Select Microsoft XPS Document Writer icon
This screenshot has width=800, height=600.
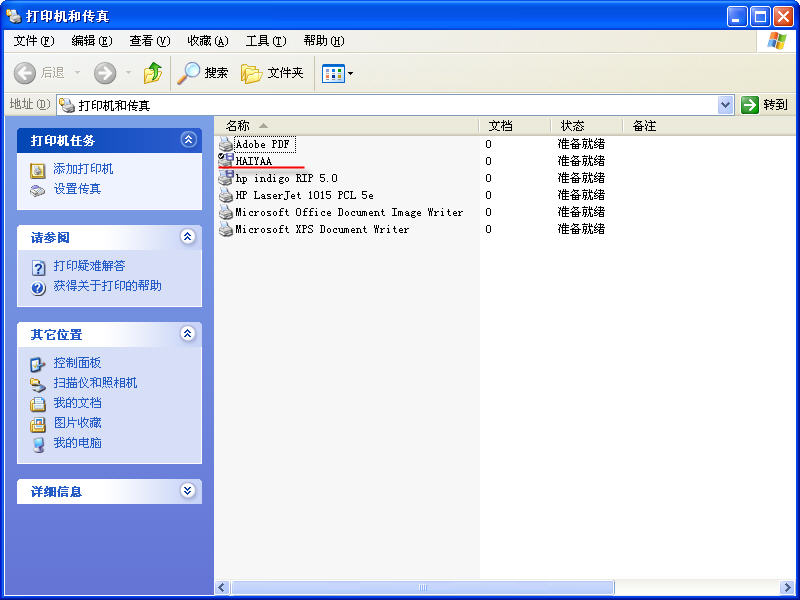pyautogui.click(x=226, y=229)
